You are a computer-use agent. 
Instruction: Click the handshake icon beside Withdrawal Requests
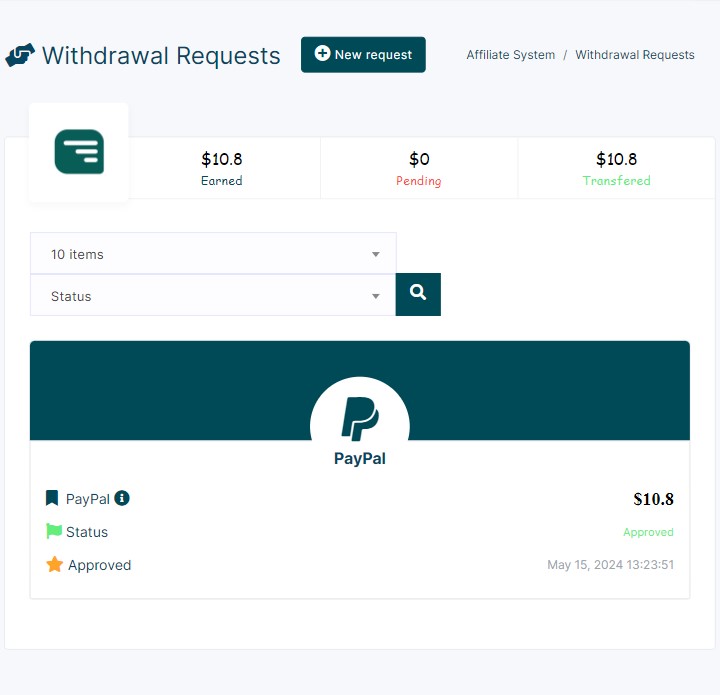[20, 55]
